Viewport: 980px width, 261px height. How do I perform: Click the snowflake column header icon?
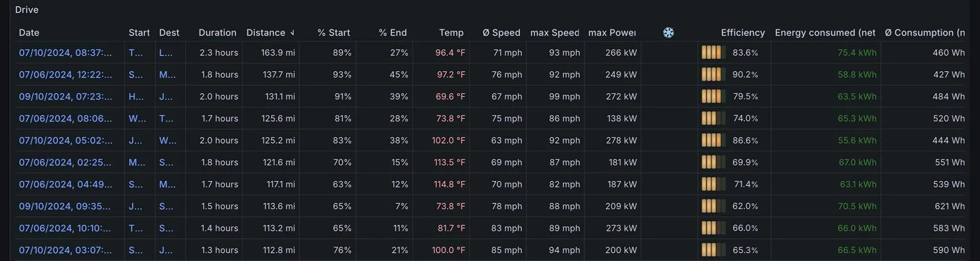coord(668,32)
